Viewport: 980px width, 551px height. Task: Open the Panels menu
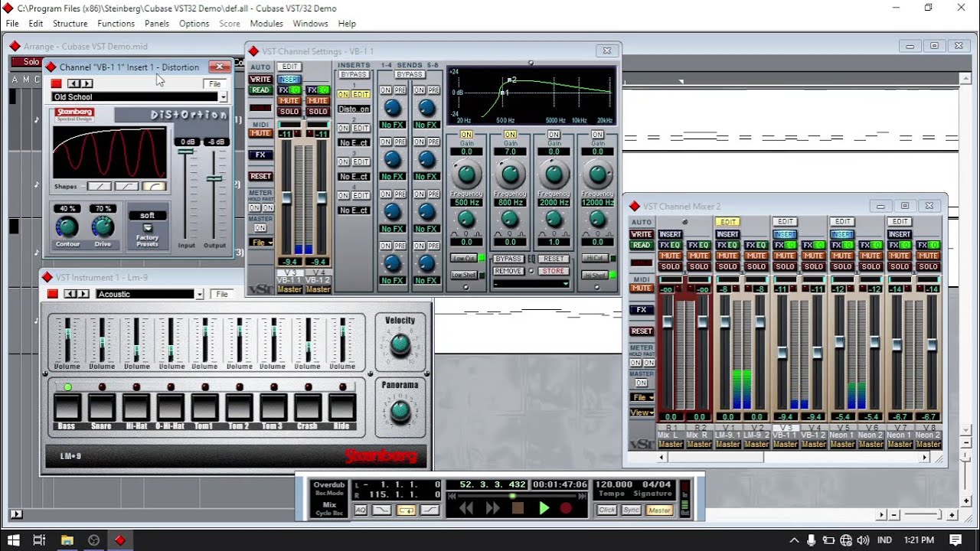pos(156,24)
